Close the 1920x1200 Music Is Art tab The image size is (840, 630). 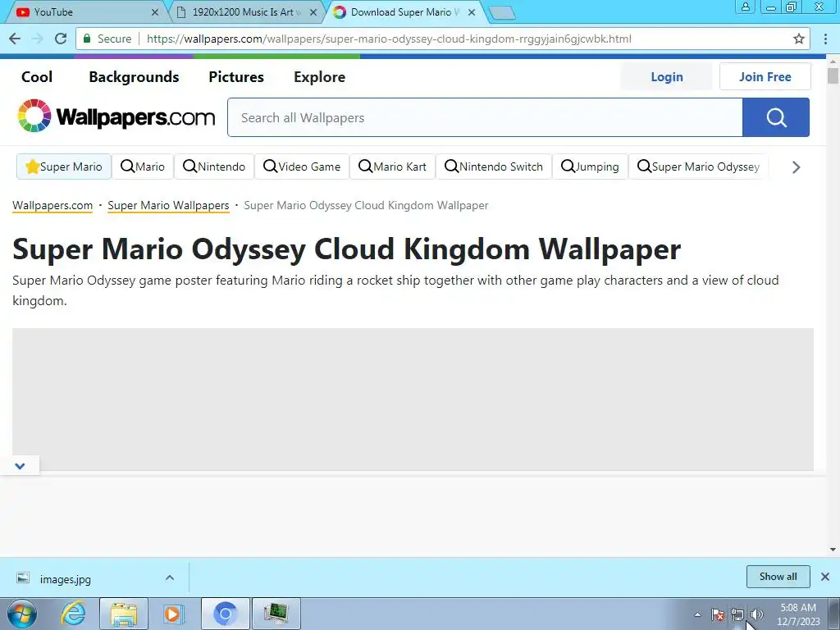tap(313, 12)
